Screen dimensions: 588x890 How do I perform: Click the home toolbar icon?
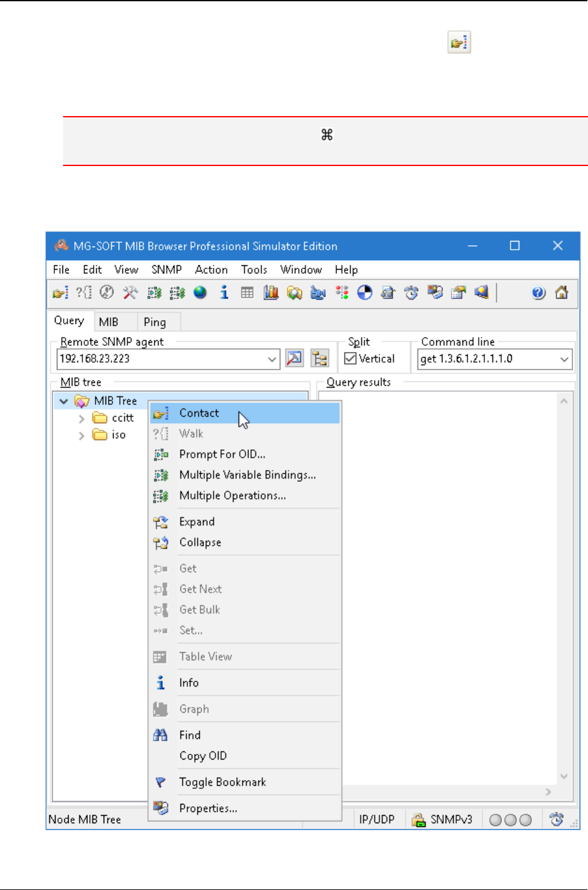[x=562, y=293]
